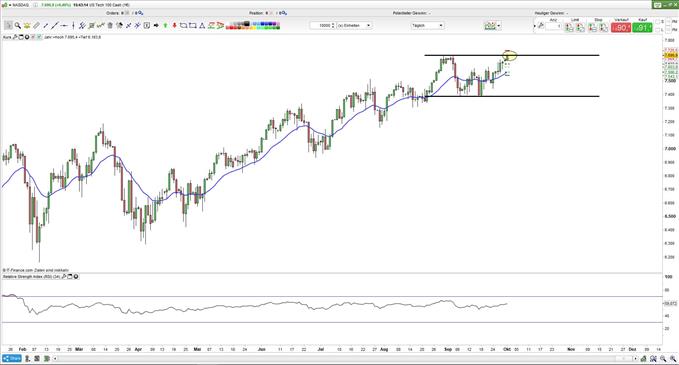Click the magnifier next to Position count
The width and height of the screenshot is (679, 365).
(285, 13)
